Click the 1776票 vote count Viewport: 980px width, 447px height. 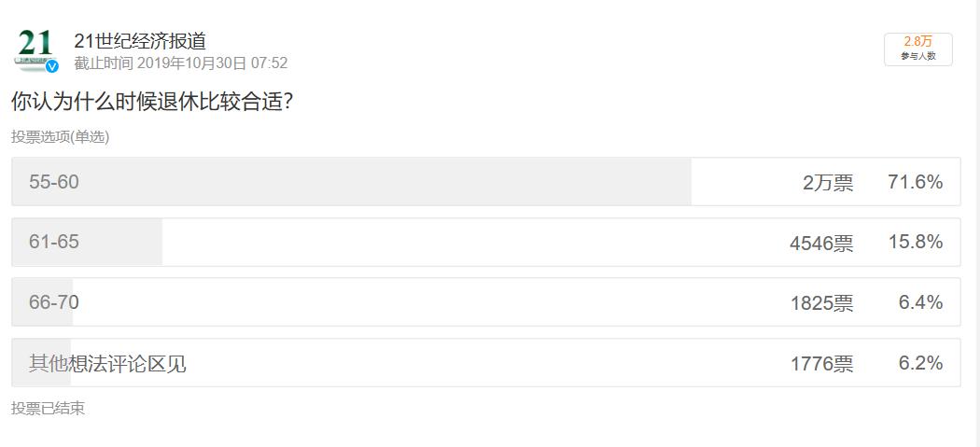click(x=820, y=364)
